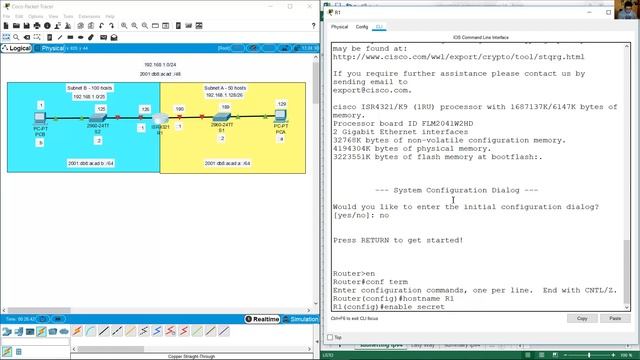Viewport: 640px width, 360px height.
Task: Click the Subnet B - 100 hosts label
Action: [89, 88]
